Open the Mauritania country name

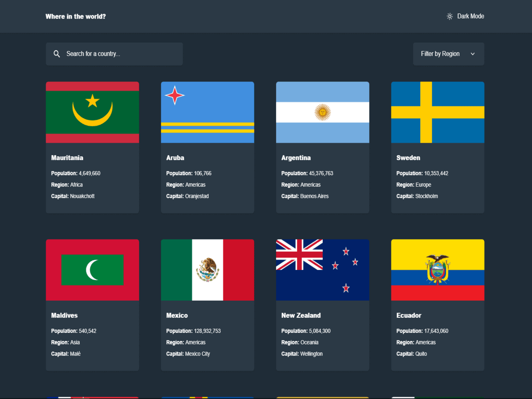click(x=67, y=158)
